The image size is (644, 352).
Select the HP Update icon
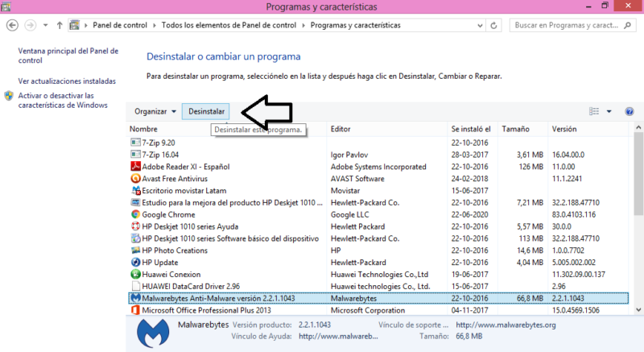coord(135,262)
